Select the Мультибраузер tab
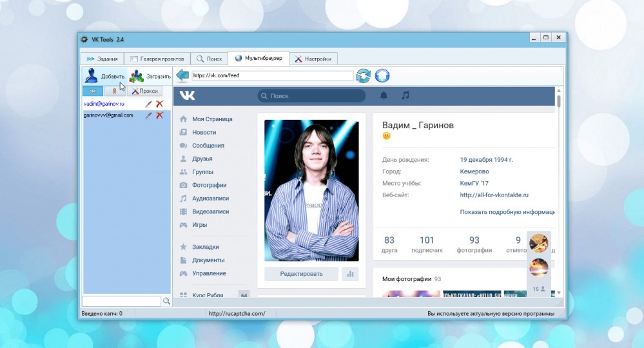The height and width of the screenshot is (348, 644). (x=259, y=58)
